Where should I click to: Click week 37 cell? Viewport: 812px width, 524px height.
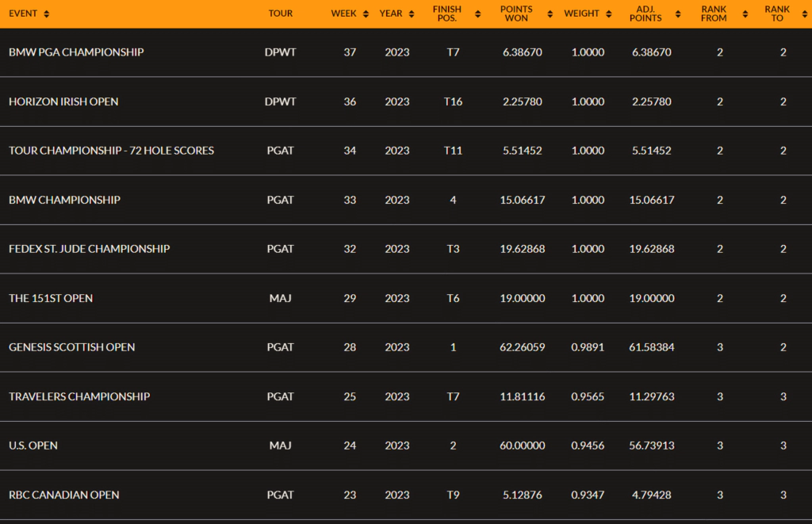(x=350, y=52)
